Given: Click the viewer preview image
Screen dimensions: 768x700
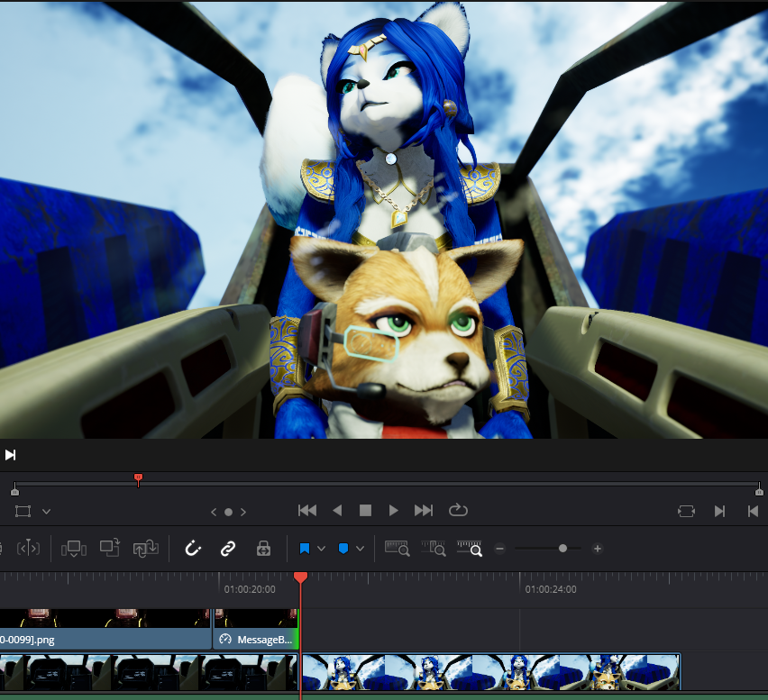Looking at the screenshot, I should (384, 219).
